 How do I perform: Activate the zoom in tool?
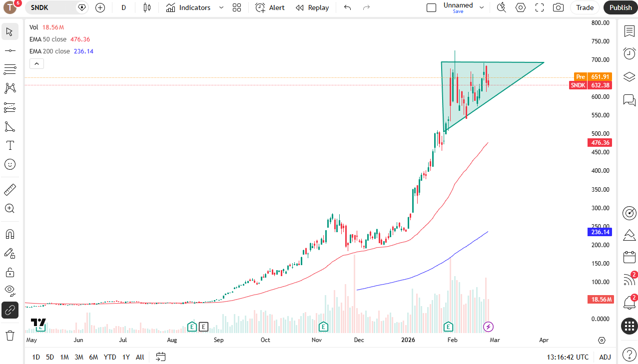coord(9,209)
